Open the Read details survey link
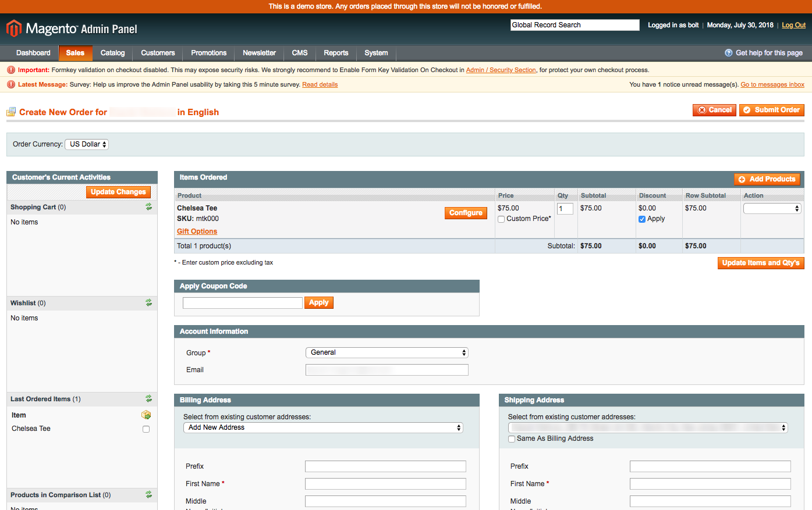Screen dimensions: 812x510 tap(320, 84)
